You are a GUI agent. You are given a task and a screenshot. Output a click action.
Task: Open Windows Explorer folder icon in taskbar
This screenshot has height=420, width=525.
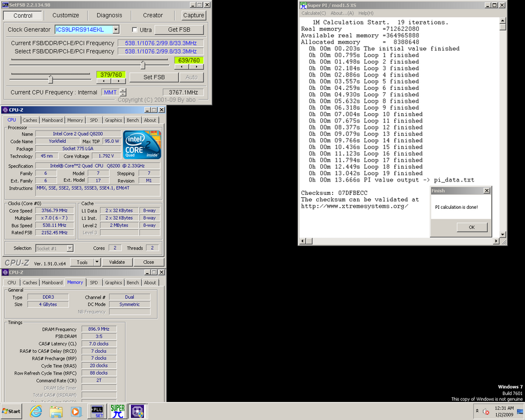coord(56,411)
